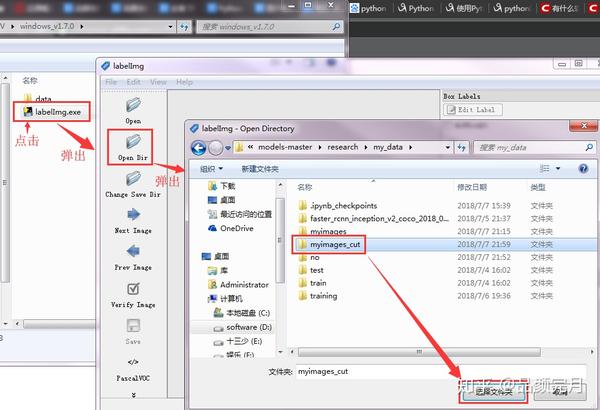Open the File menu in labelImg
The width and height of the screenshot is (600, 410).
(x=111, y=82)
